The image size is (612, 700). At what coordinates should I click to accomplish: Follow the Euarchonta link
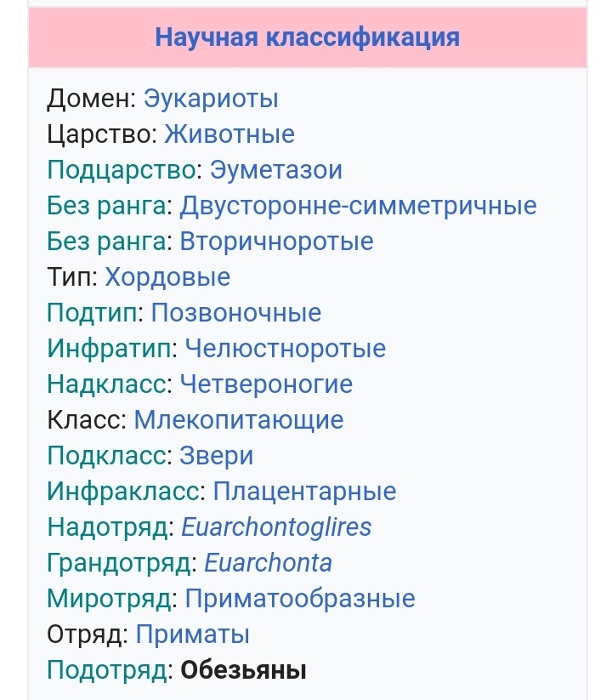pos(269,563)
